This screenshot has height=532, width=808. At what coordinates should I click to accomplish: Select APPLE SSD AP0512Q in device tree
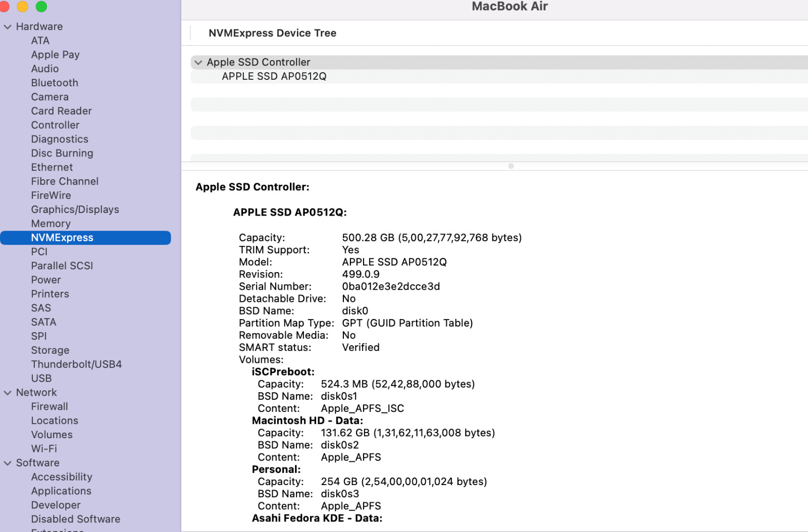pos(274,76)
